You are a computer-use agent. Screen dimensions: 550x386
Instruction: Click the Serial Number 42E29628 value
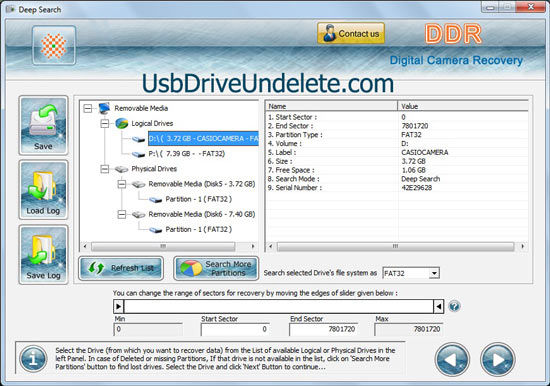coord(416,188)
